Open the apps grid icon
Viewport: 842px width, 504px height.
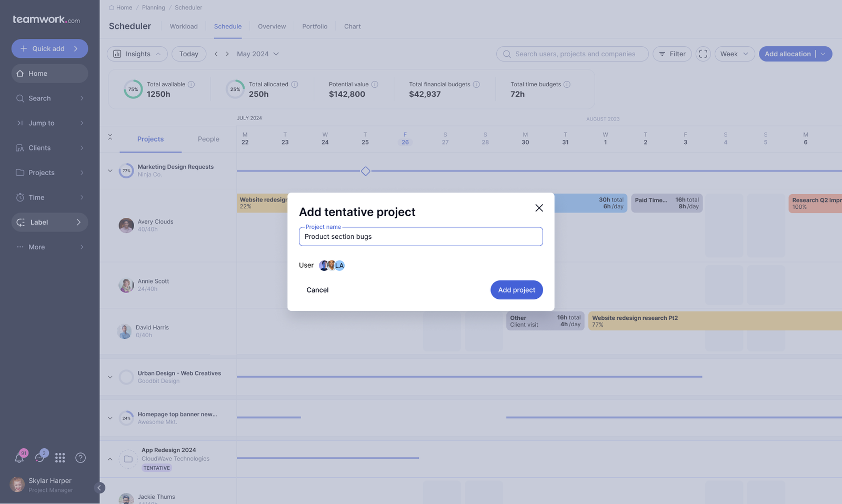tap(60, 458)
